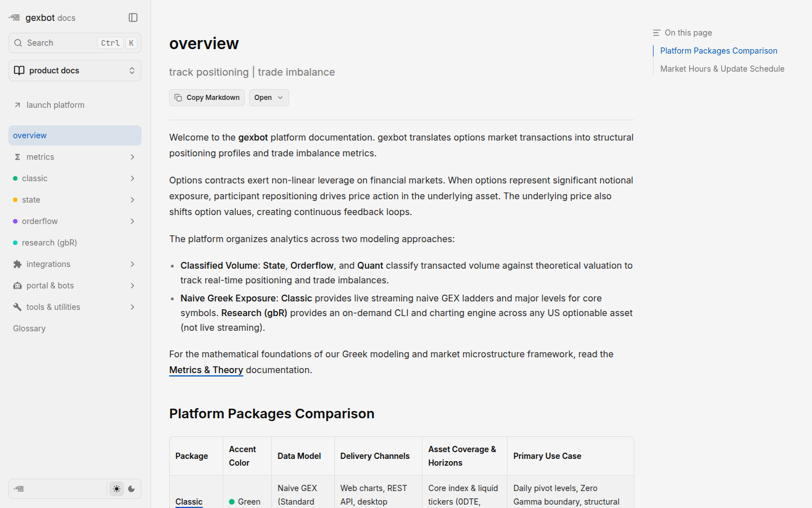812x508 pixels.
Task: Click Copy Markdown button
Action: pyautogui.click(x=207, y=98)
